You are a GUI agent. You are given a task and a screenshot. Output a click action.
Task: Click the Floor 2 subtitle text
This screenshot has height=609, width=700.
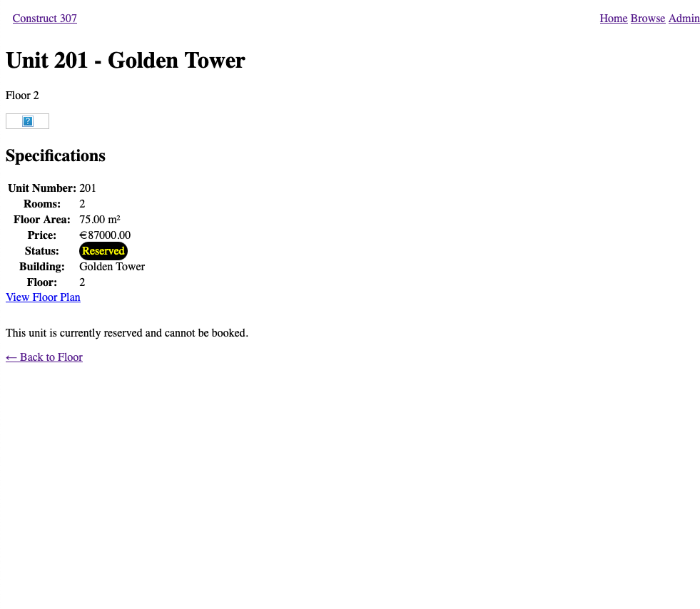pos(22,96)
